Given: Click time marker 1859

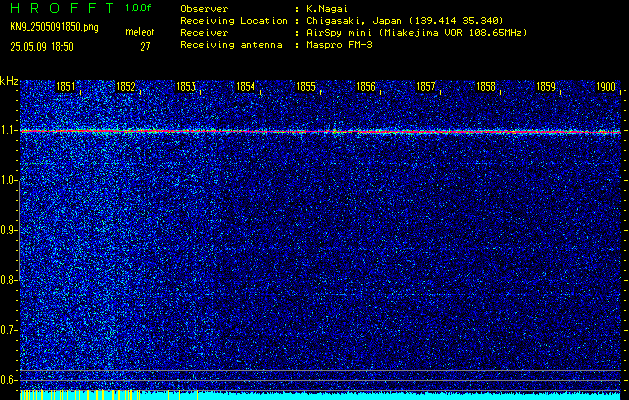Looking at the screenshot, I should tap(546, 87).
